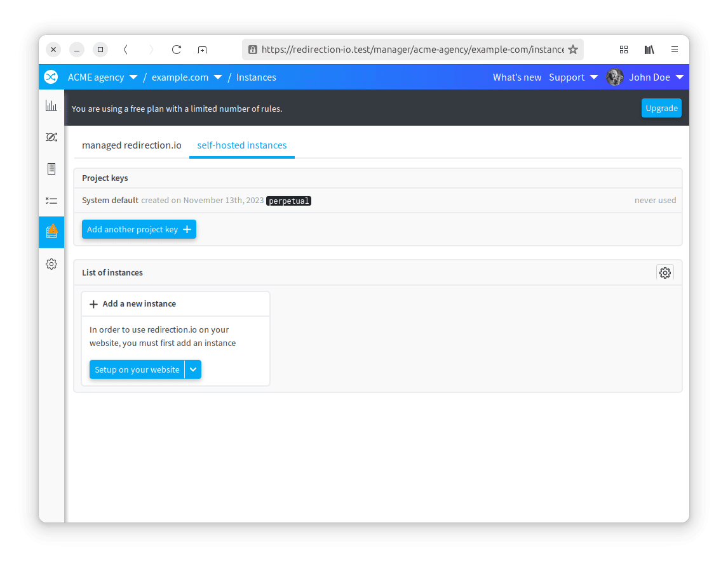Select the checklist sidebar icon
Screen dimensions: 728x565
pyautogui.click(x=51, y=201)
